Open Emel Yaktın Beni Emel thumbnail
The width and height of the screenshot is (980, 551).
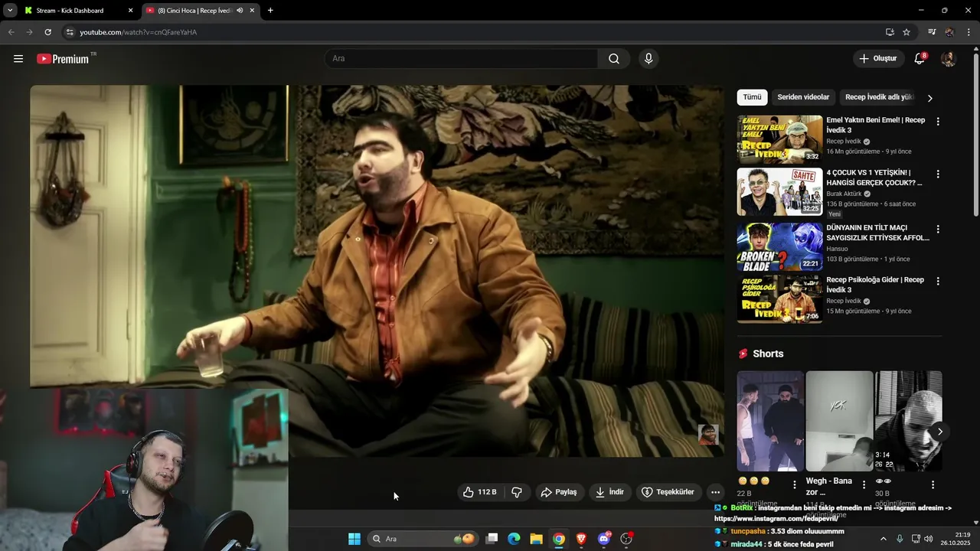click(779, 139)
